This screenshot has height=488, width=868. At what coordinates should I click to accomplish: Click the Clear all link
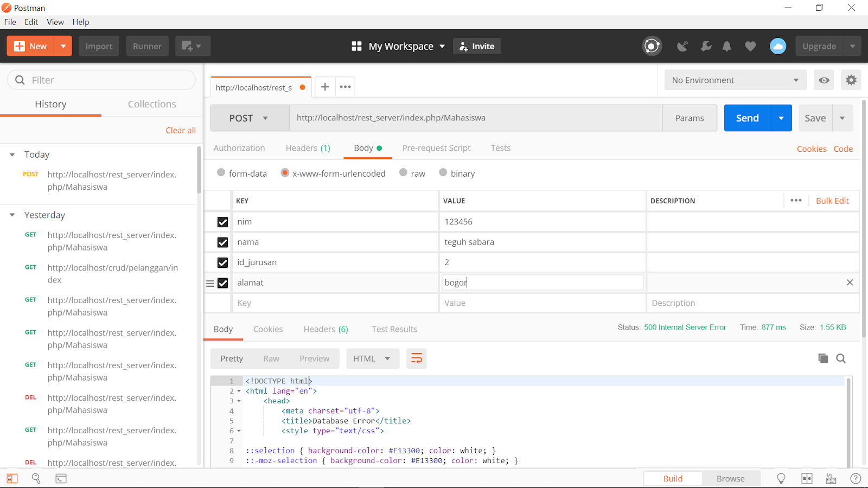[x=181, y=130]
